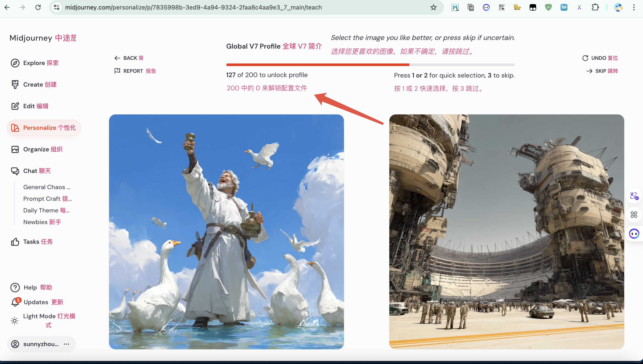Open site info icon in address bar
Image resolution: width=643 pixels, height=364 pixels.
[x=57, y=8]
